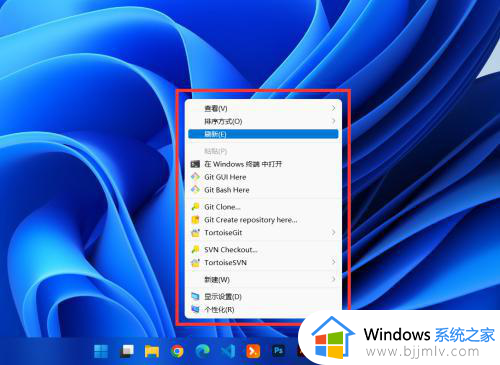
Task: Open the orange terminal app in taskbar
Action: [253, 351]
